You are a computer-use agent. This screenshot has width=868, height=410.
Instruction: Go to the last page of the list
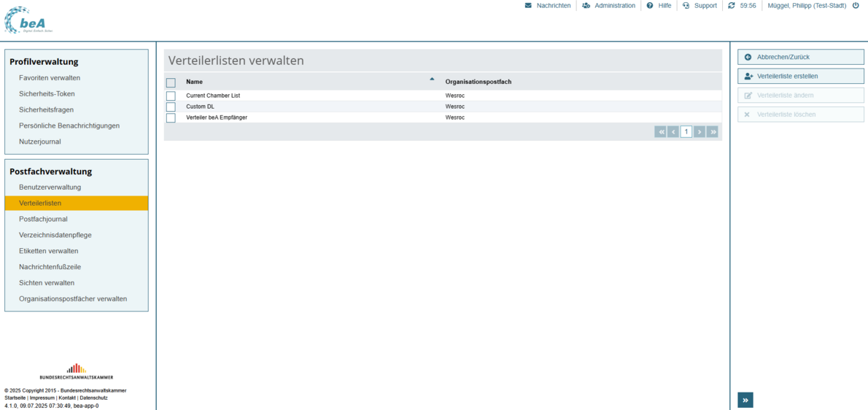[713, 132]
